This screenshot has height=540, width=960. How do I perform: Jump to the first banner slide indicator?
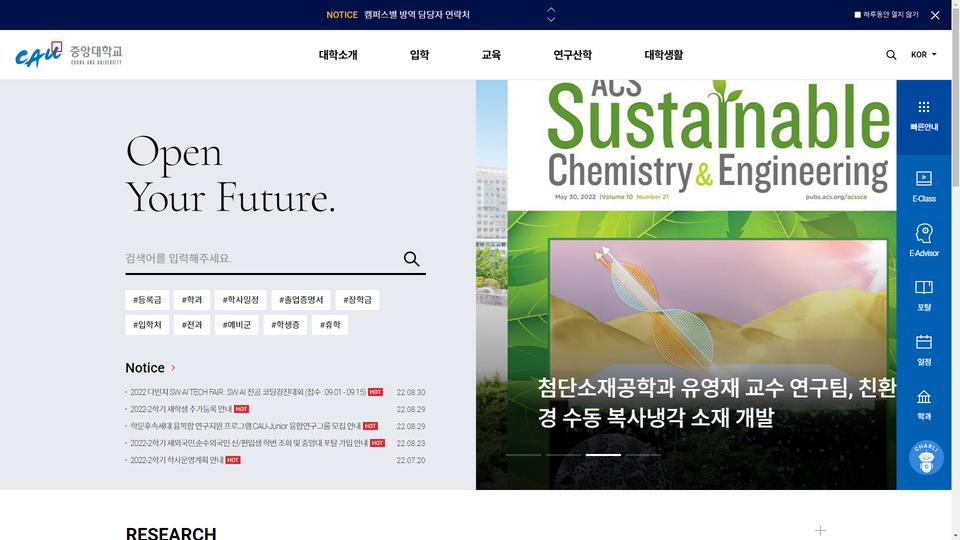click(x=523, y=455)
